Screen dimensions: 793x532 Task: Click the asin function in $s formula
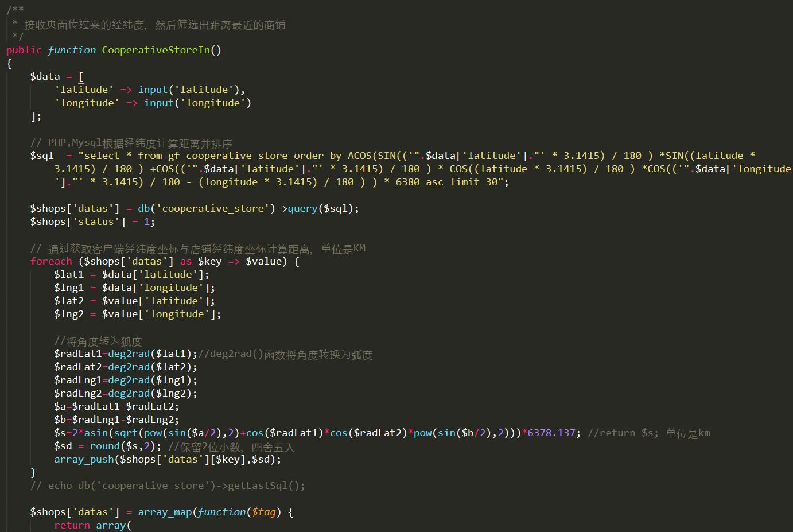click(96, 433)
